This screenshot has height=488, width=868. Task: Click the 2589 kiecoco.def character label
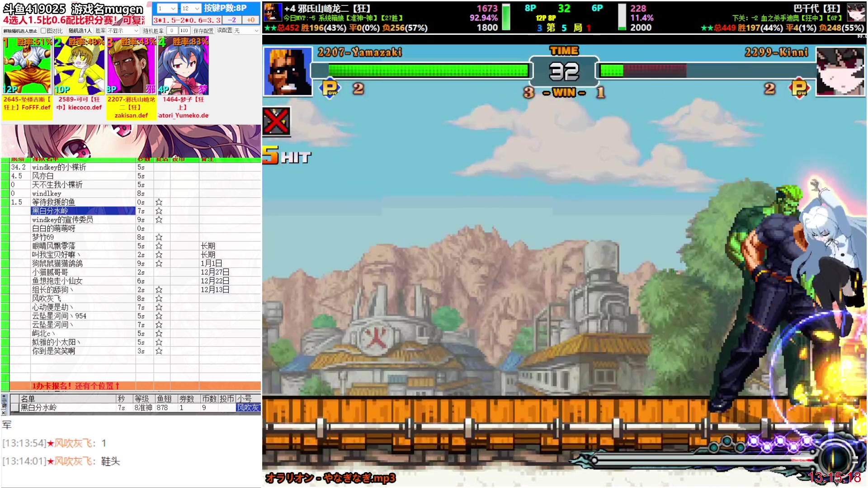pos(79,103)
